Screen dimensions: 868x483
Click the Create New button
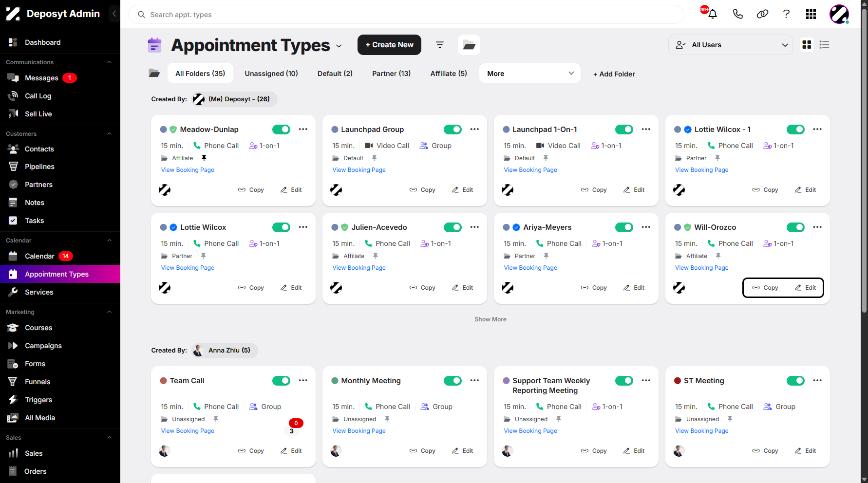[x=389, y=45]
